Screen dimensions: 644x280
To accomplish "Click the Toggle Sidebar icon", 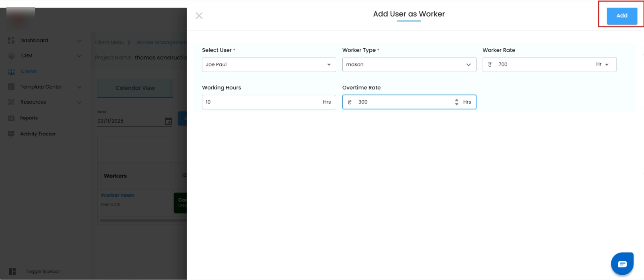I will pos(12,272).
